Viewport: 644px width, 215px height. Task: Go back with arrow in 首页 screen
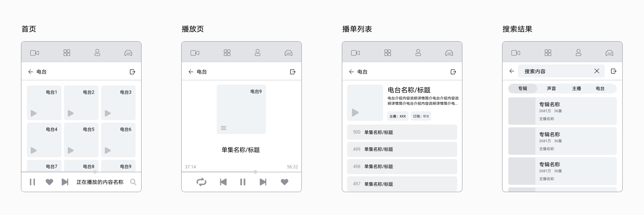tap(31, 72)
